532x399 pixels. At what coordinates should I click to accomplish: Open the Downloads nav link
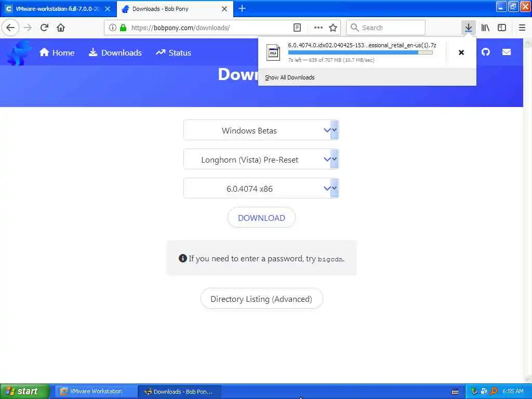[115, 52]
